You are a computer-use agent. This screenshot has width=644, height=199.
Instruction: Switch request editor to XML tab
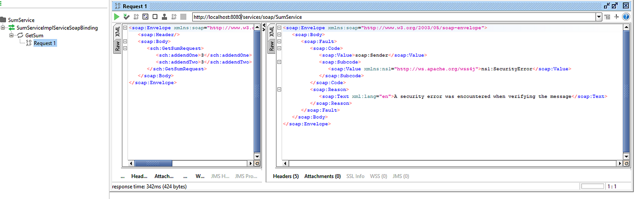(117, 32)
